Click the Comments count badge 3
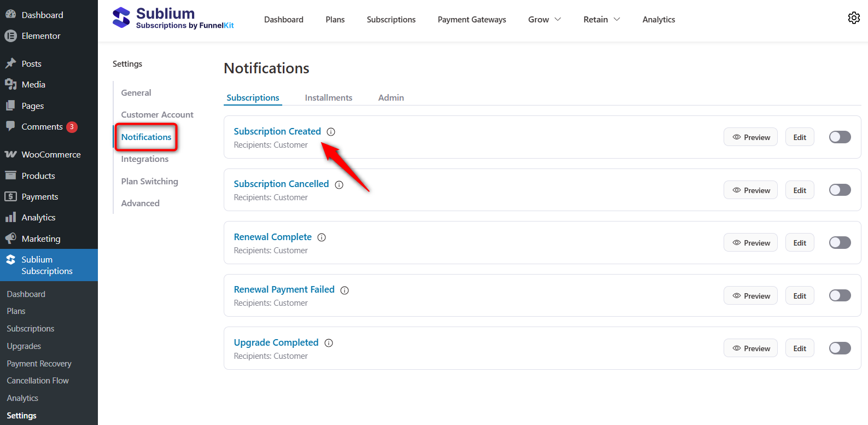Viewport: 868px width, 425px height. [72, 127]
